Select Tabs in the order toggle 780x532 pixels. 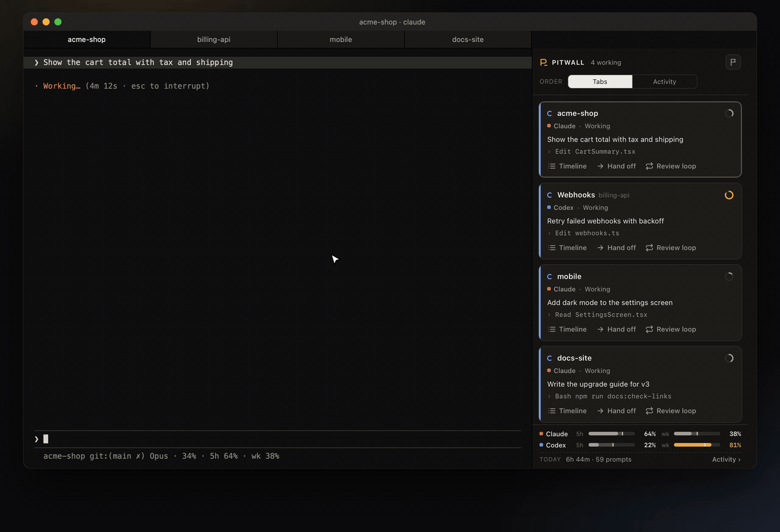pyautogui.click(x=600, y=82)
